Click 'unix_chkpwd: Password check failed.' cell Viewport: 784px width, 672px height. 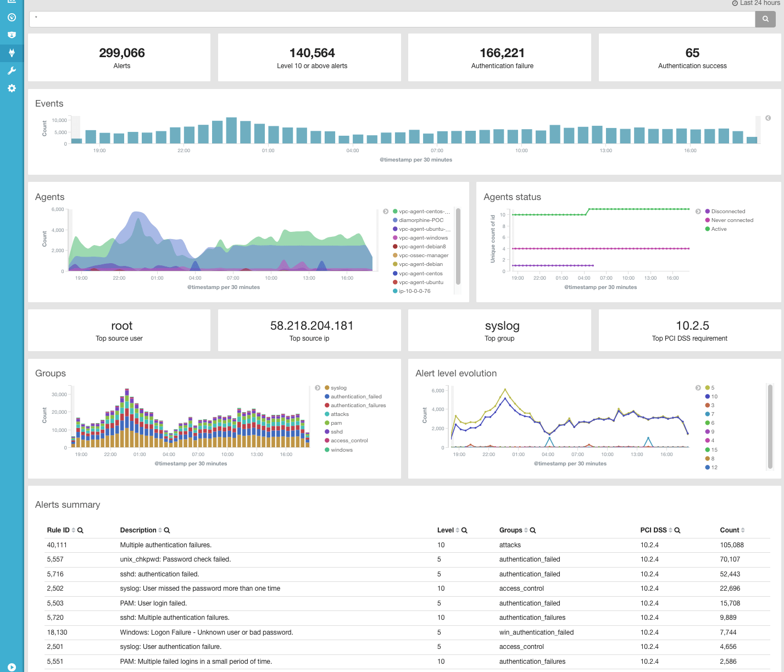[175, 559]
